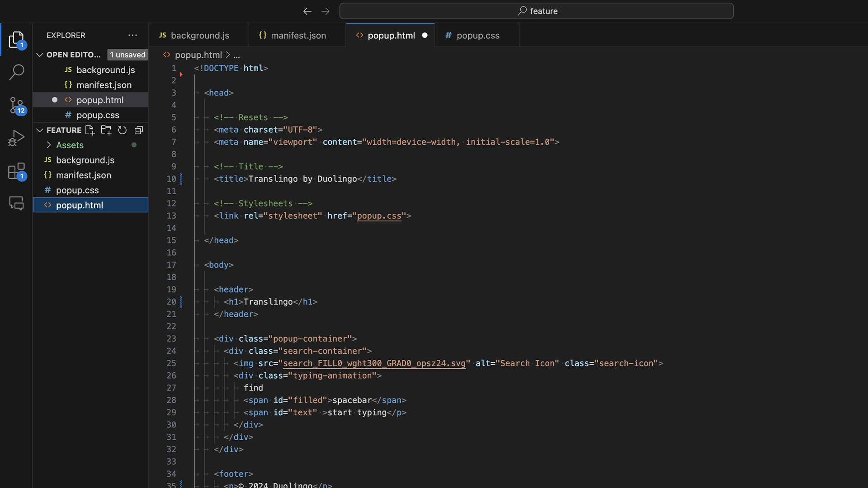Refresh the FEATURE explorer tree

pyautogui.click(x=122, y=130)
